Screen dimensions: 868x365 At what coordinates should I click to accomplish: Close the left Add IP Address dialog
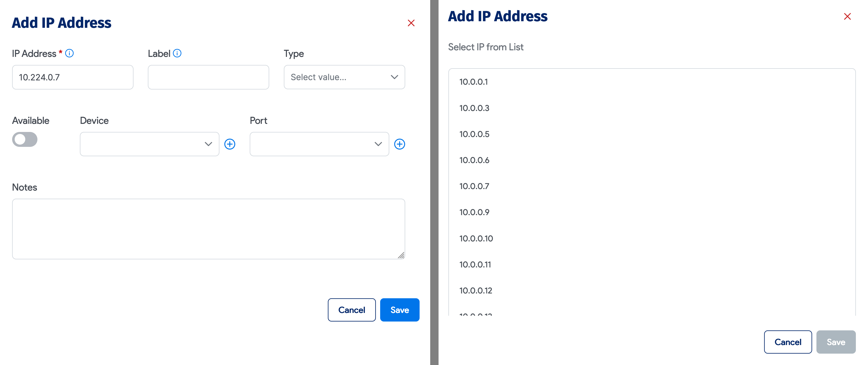[x=412, y=22]
